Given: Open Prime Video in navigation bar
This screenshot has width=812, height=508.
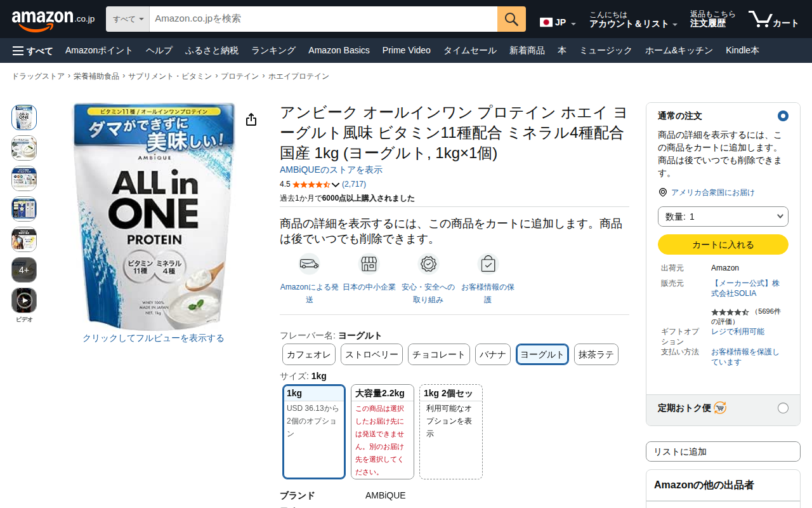Looking at the screenshot, I should (407, 51).
